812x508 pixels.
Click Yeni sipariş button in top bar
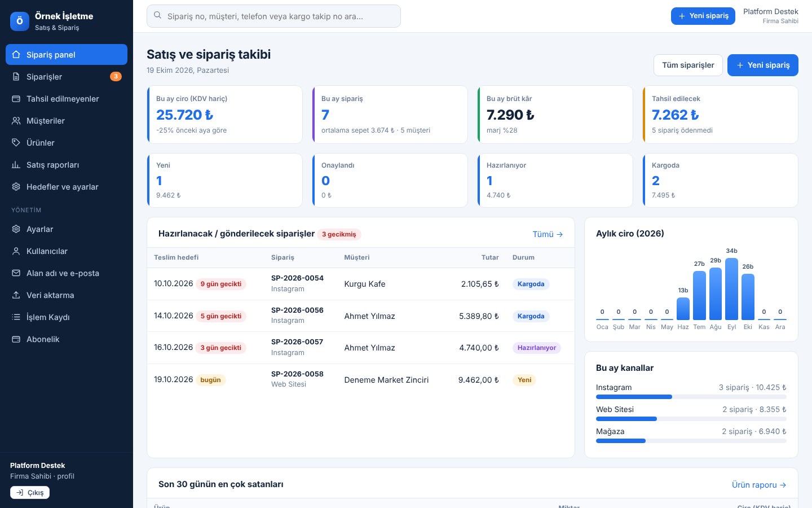pyautogui.click(x=703, y=16)
